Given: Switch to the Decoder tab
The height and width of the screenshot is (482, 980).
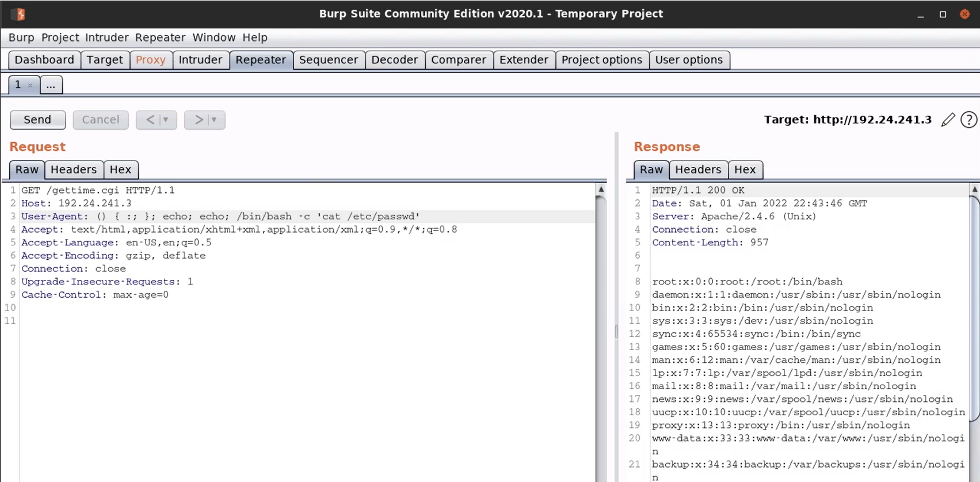Looking at the screenshot, I should [x=395, y=60].
